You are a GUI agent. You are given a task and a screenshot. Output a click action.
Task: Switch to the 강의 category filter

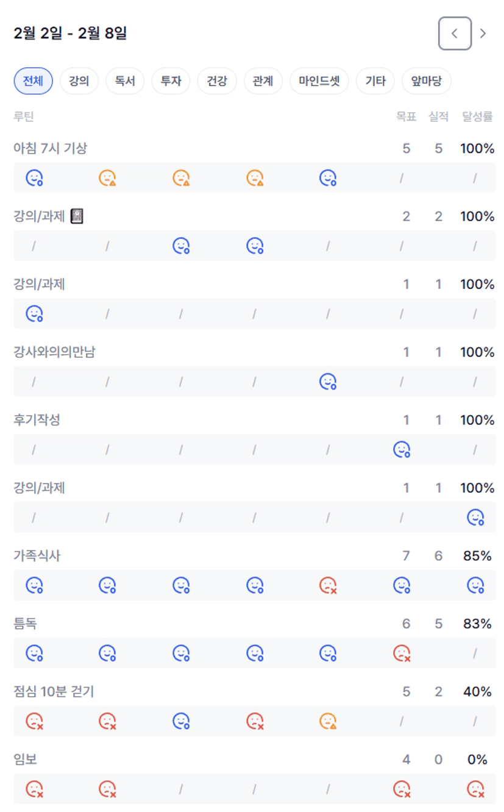[79, 81]
